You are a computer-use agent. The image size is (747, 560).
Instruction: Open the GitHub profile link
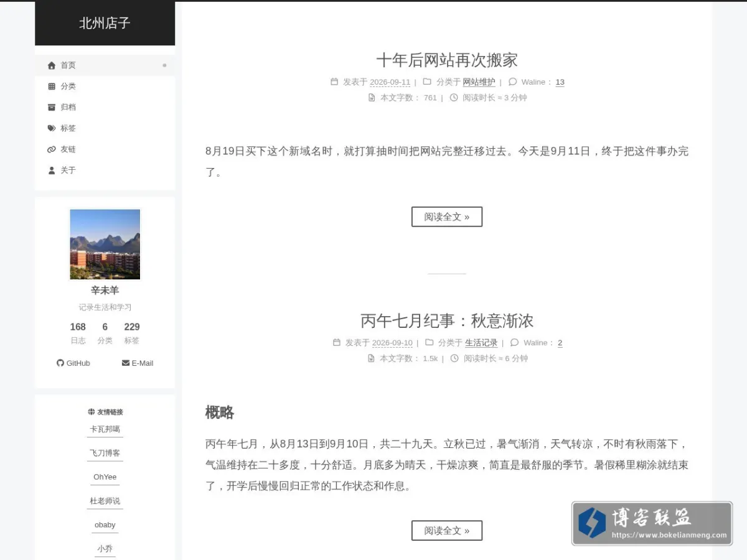73,363
